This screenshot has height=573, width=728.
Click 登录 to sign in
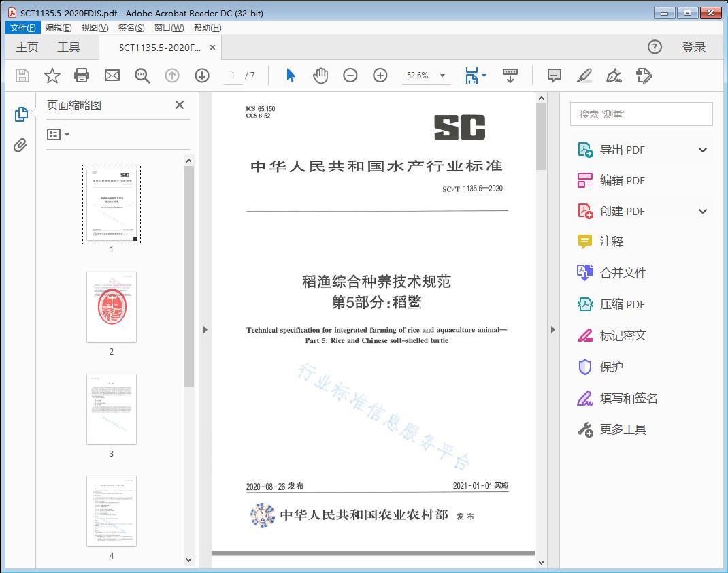coord(693,47)
